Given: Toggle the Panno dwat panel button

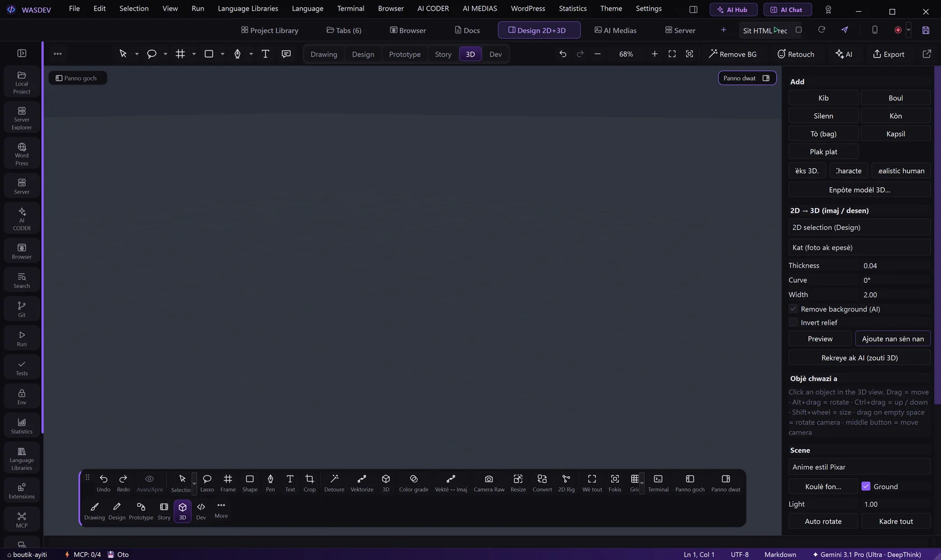Looking at the screenshot, I should [747, 78].
